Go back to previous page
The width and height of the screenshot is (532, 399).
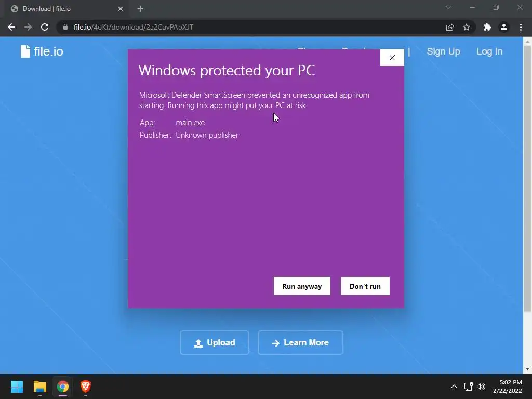tap(11, 27)
